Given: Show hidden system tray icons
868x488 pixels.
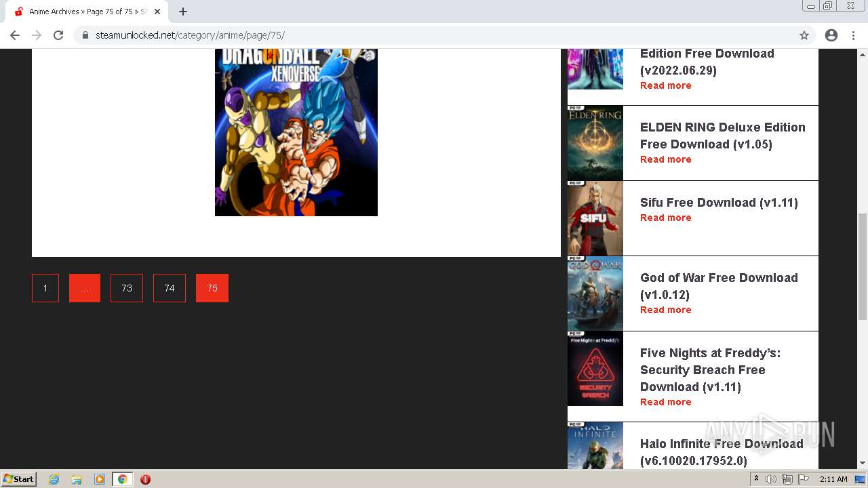Looking at the screenshot, I should click(x=756, y=479).
